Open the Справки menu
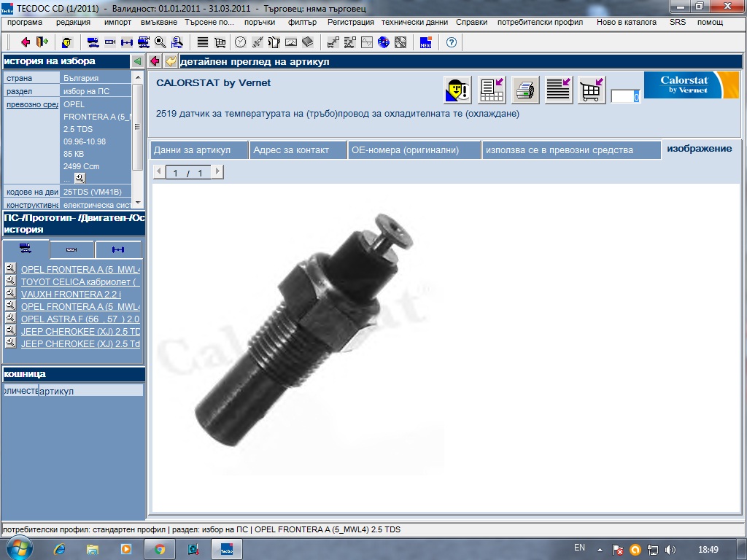The image size is (747, 560). (471, 22)
